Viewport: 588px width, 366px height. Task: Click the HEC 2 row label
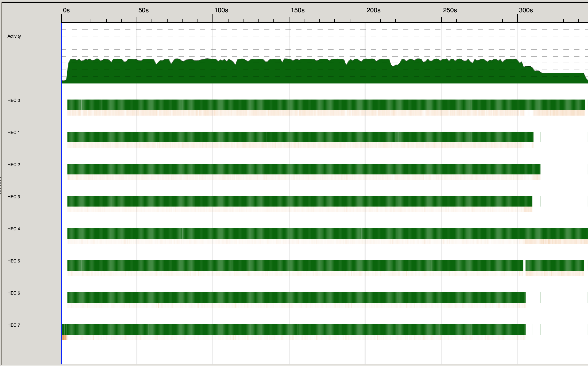pyautogui.click(x=14, y=165)
